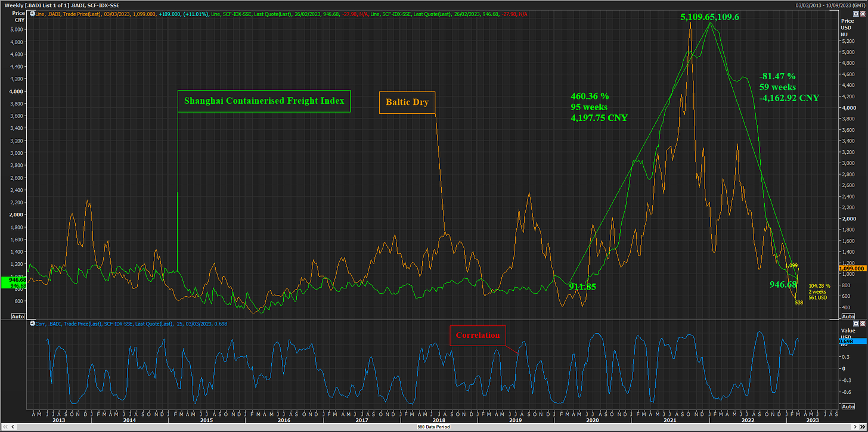The width and height of the screenshot is (868, 432).
Task: Select the 'Shanghai Containerised Freight Index' annotation box
Action: (x=264, y=101)
